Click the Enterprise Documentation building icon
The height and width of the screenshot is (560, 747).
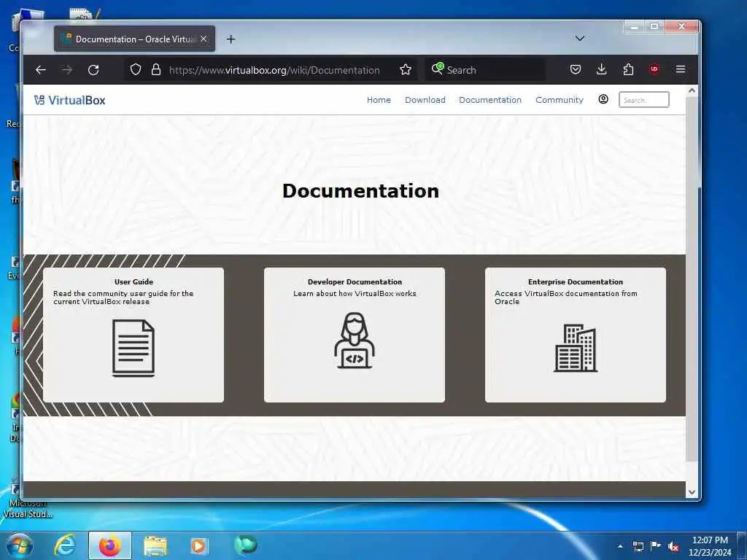[x=576, y=348]
